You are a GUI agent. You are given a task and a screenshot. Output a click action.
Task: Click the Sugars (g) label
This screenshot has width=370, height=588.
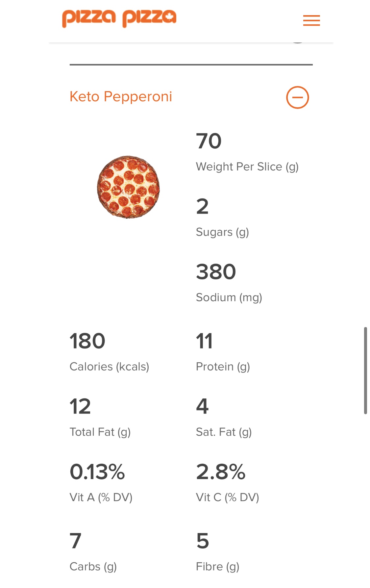(222, 232)
